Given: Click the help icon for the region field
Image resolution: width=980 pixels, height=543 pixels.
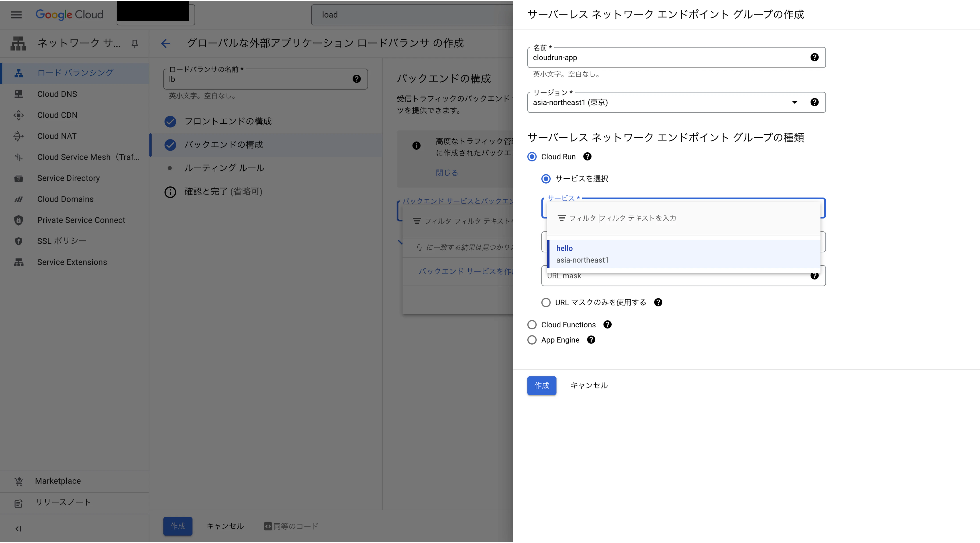Looking at the screenshot, I should tap(815, 102).
